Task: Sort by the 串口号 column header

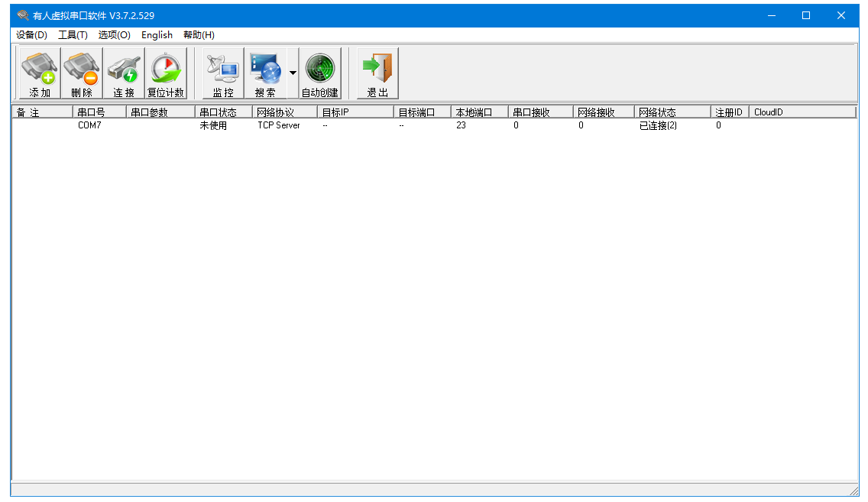Action: coord(99,112)
